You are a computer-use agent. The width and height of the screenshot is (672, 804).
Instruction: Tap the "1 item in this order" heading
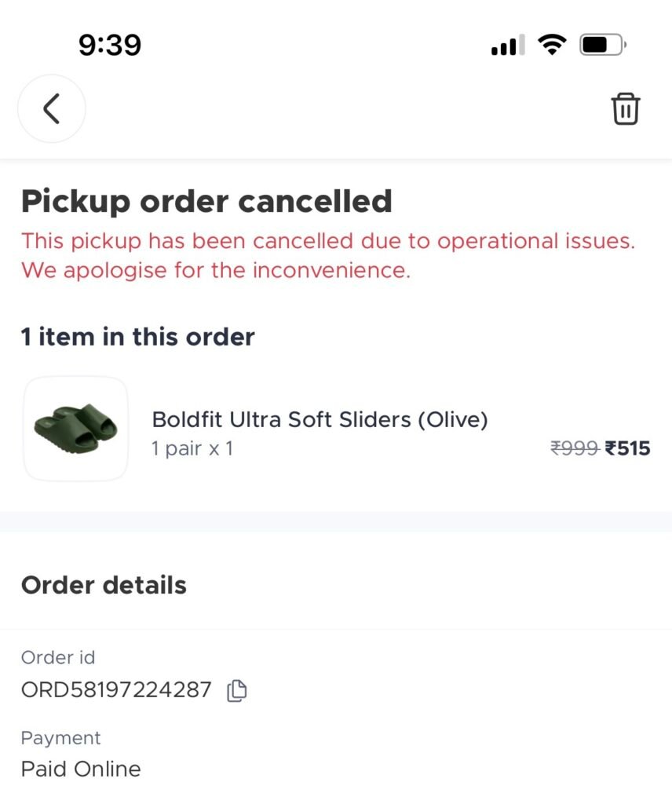(x=137, y=337)
